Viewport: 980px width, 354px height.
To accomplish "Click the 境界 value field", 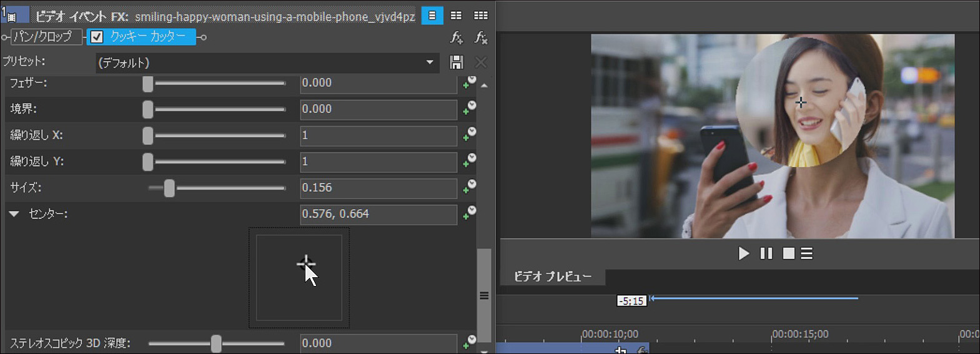I will tap(379, 109).
